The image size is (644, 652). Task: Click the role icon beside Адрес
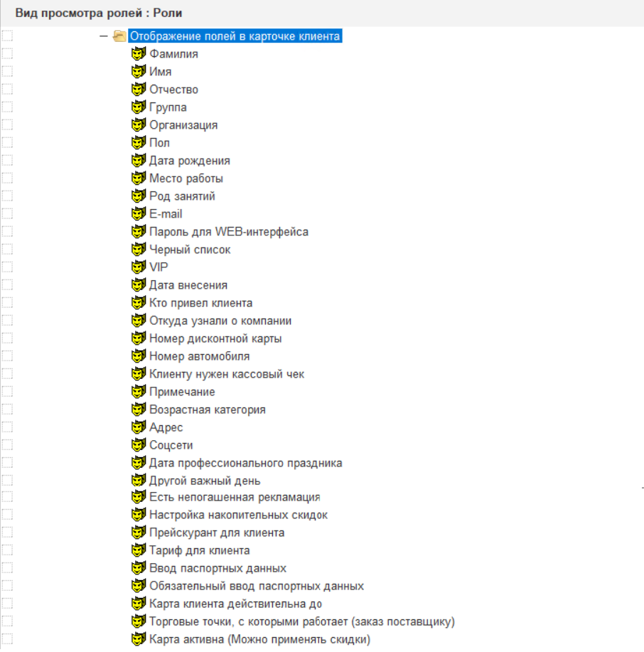click(139, 427)
